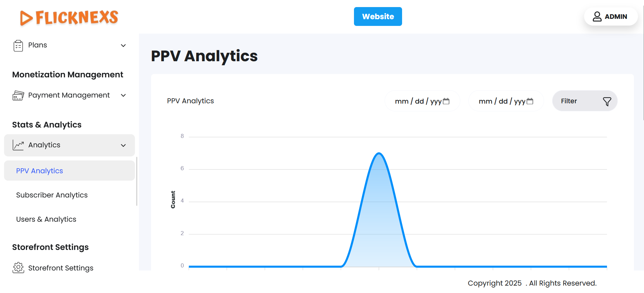This screenshot has height=293, width=644.
Task: Click the Analytics line chart icon
Action: click(18, 145)
